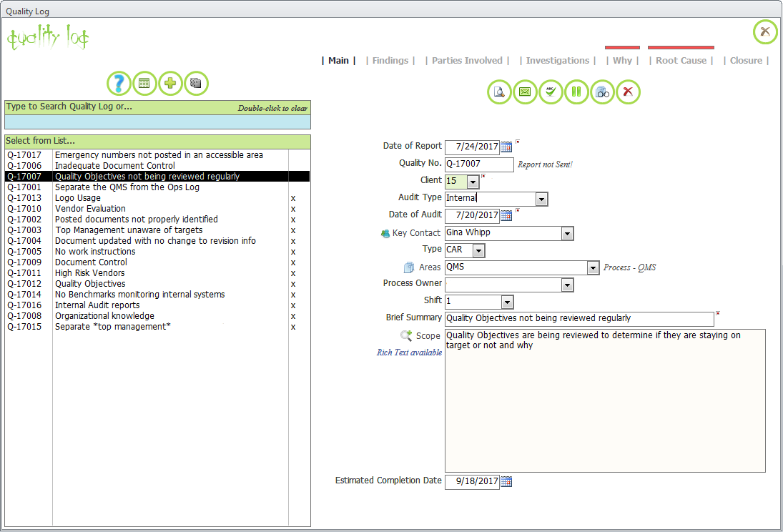783x532 pixels.
Task: Expand the Key Contact dropdown
Action: [567, 233]
